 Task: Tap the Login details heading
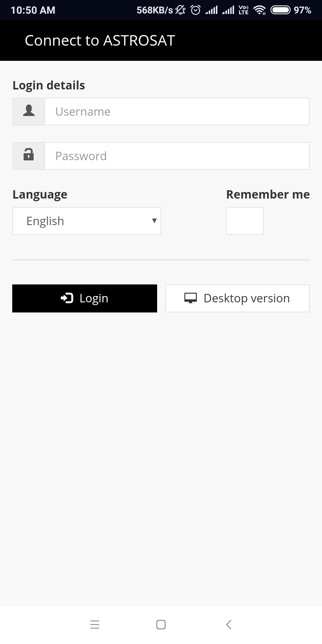pos(49,85)
